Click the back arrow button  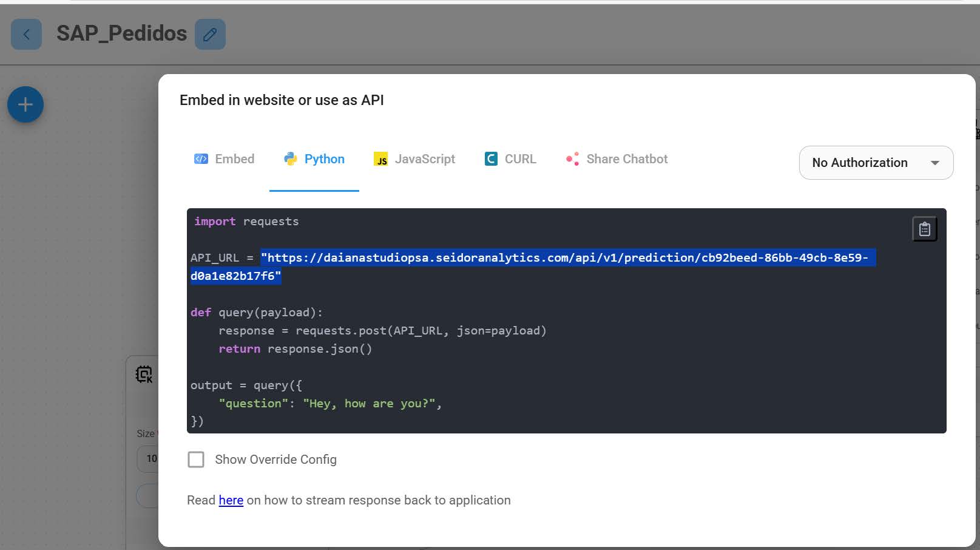[x=26, y=34]
